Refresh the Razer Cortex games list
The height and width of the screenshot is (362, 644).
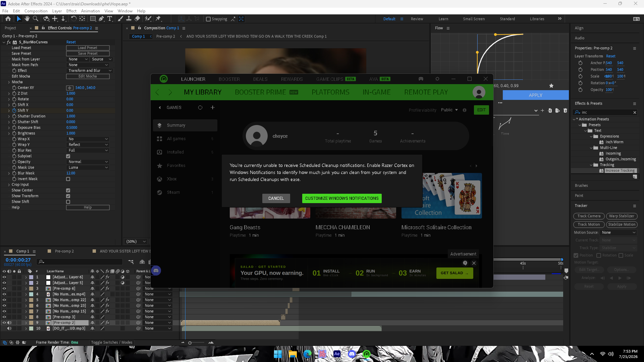click(200, 108)
